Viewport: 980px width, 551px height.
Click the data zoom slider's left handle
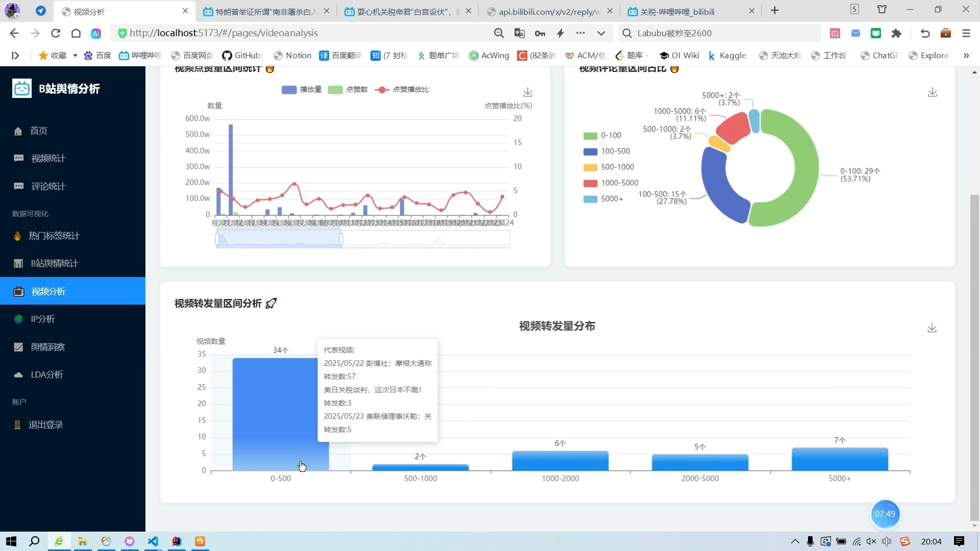pos(217,239)
